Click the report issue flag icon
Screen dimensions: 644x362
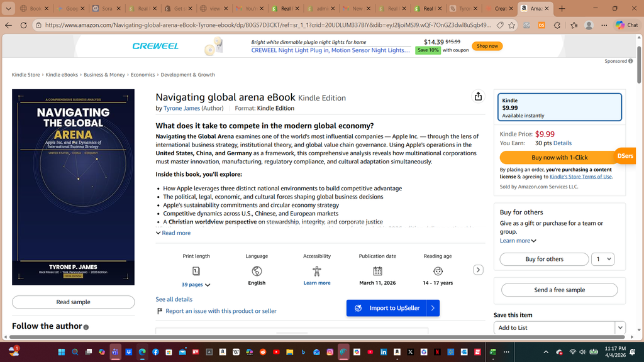160,311
